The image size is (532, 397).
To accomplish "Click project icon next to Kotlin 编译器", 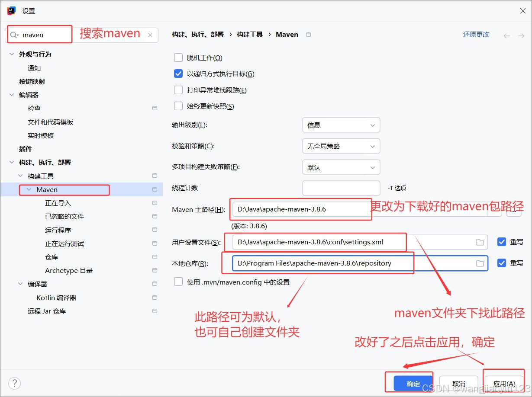I will [155, 298].
